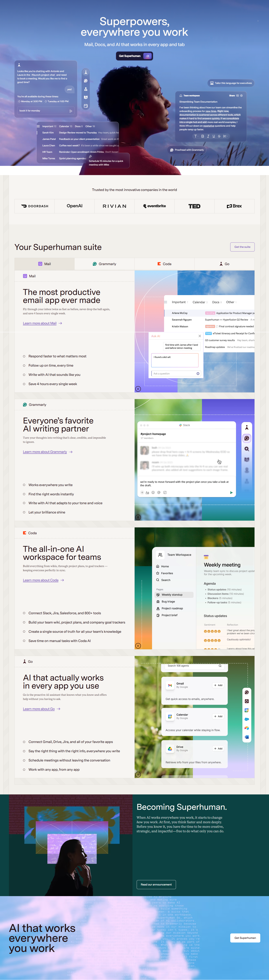Send the 'book it for monday' message
The image size is (269, 980).
tap(71, 111)
